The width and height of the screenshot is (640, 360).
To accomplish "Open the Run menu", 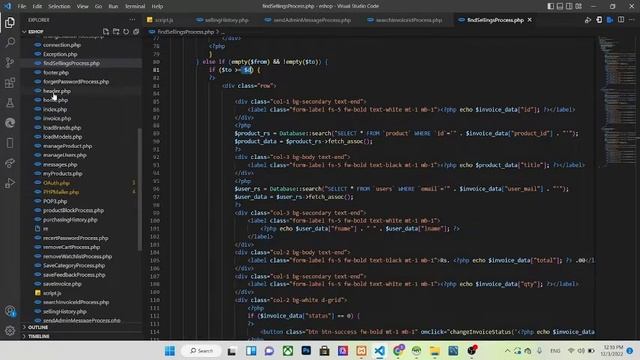I will [113, 6].
